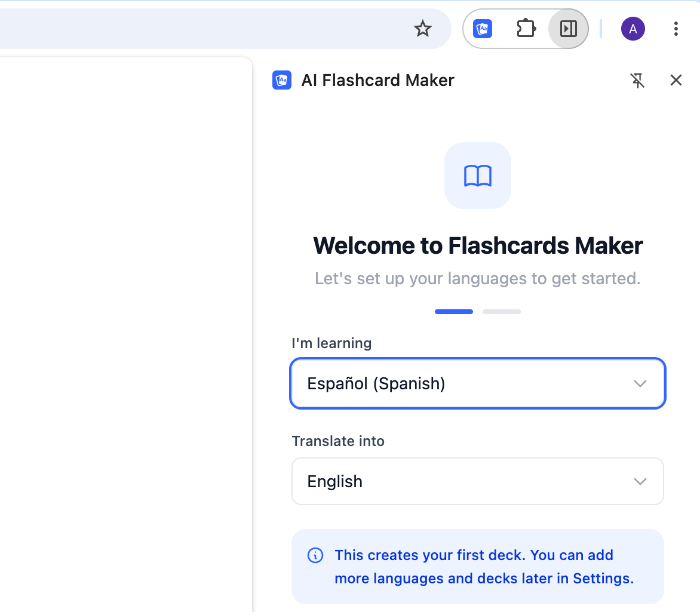Click the "Welcome to Flashcards Maker" heading
The width and height of the screenshot is (700, 612).
click(x=478, y=245)
